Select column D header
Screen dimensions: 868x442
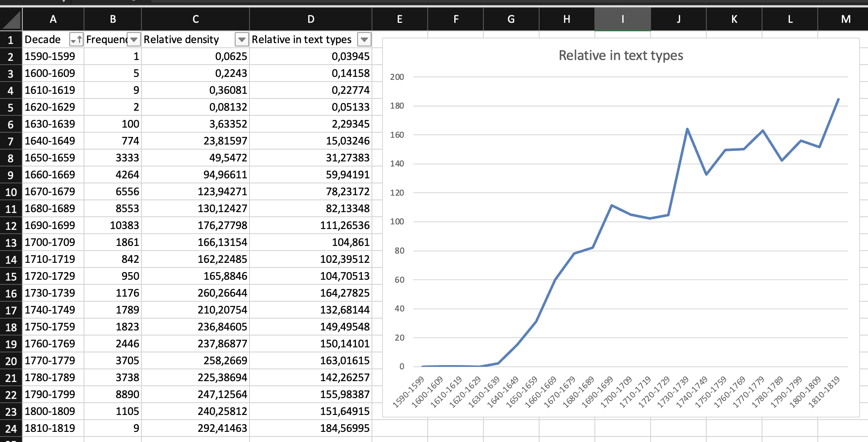click(x=311, y=19)
